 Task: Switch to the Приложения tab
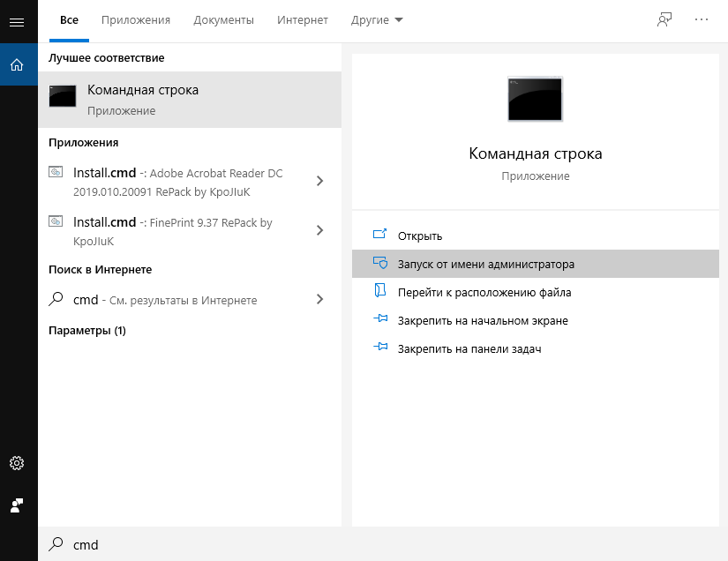136,20
